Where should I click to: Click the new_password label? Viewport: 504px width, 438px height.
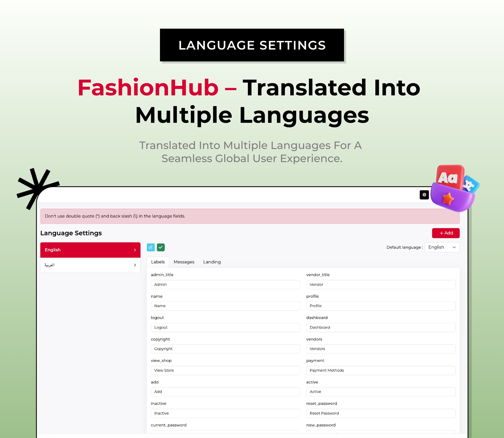[321, 425]
